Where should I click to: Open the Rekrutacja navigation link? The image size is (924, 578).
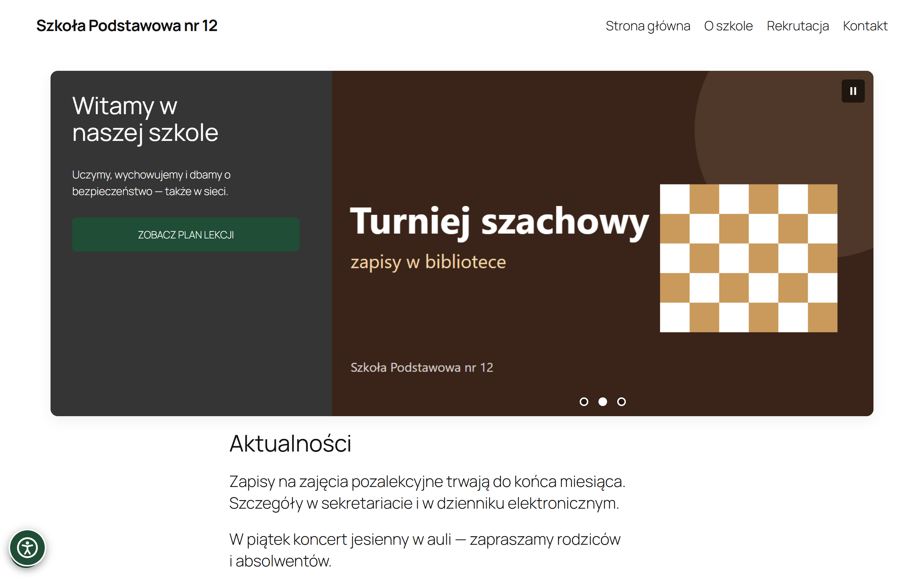click(x=798, y=26)
